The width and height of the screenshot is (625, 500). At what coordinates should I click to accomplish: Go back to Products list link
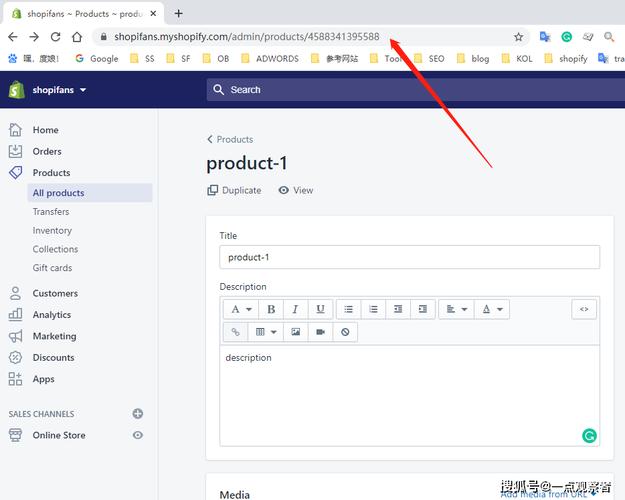(x=230, y=139)
